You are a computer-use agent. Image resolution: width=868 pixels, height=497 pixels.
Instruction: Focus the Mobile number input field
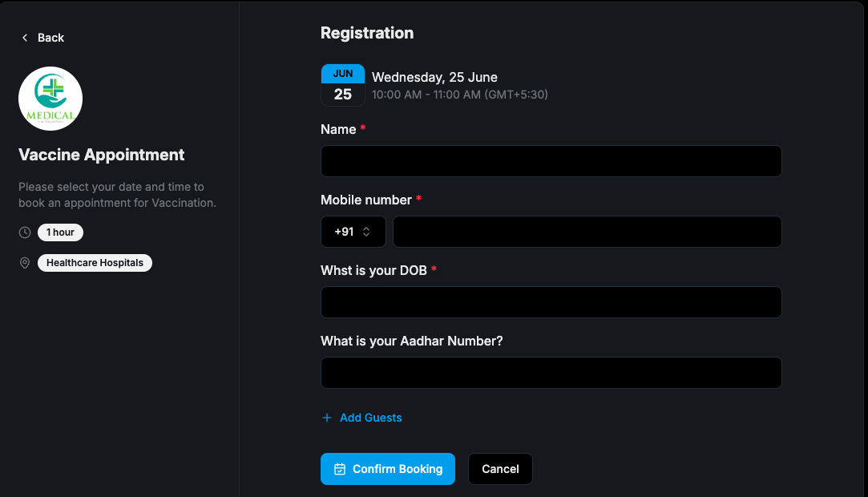pos(587,232)
